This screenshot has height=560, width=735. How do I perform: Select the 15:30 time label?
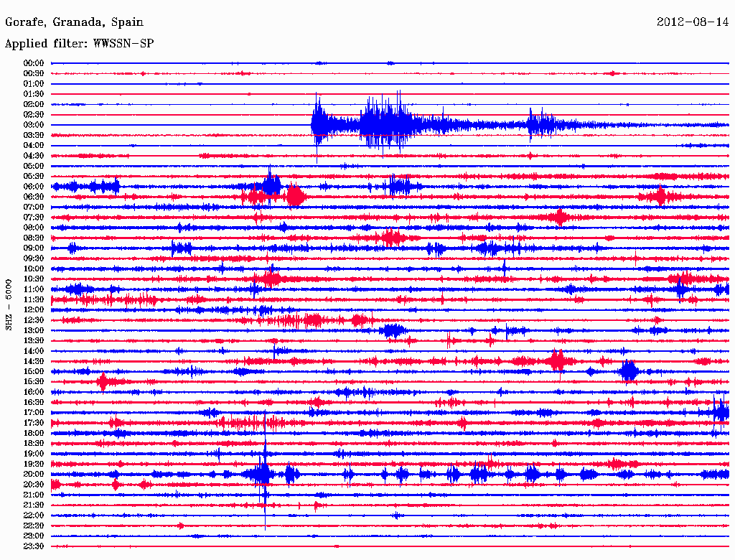(x=33, y=382)
